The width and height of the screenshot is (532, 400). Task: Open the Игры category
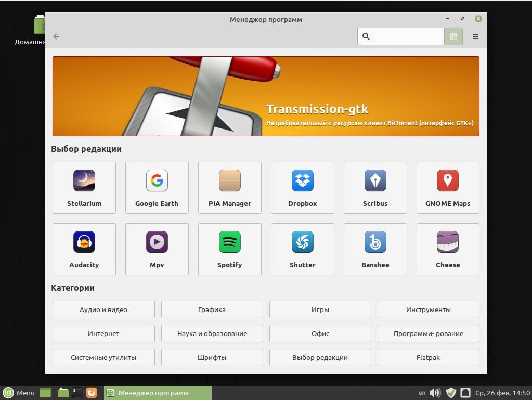(x=320, y=309)
